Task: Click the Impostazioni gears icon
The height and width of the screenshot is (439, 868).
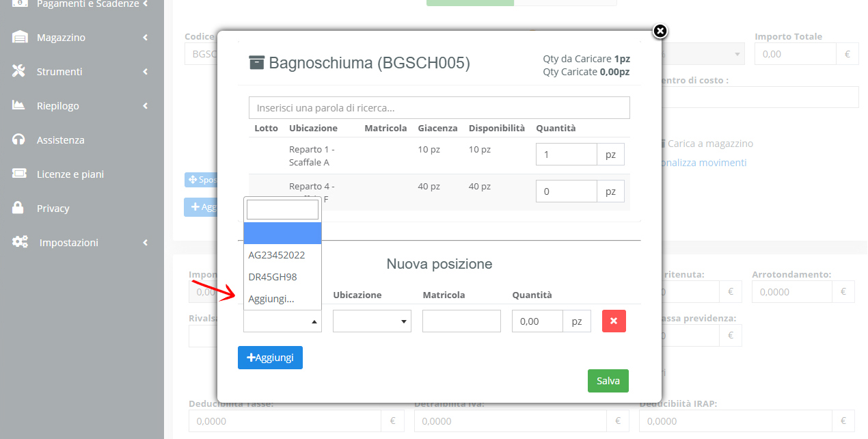Action: point(20,243)
